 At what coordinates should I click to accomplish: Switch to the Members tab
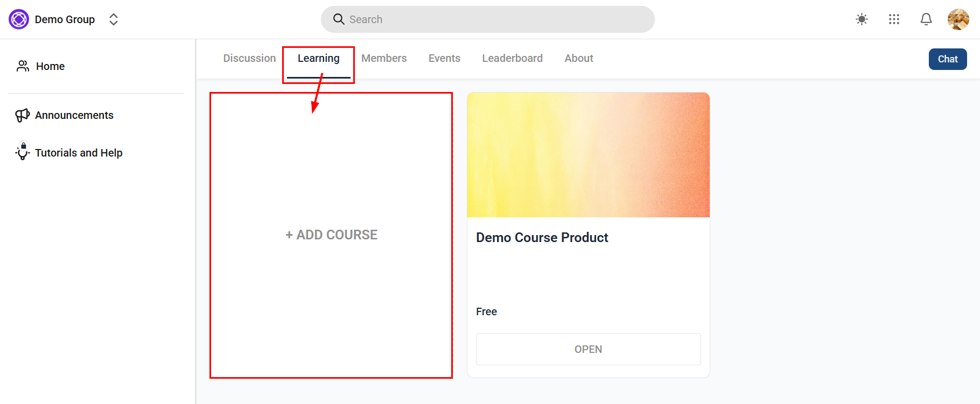tap(384, 58)
